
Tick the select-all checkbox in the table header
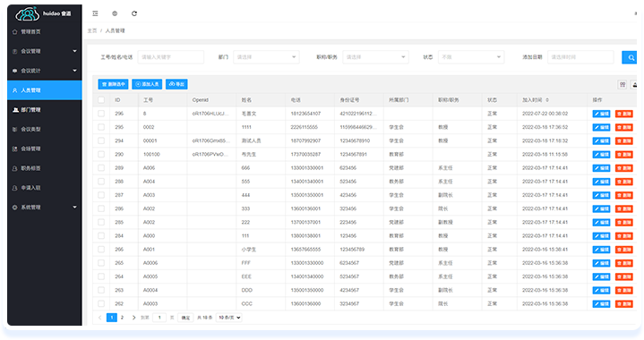tap(101, 100)
